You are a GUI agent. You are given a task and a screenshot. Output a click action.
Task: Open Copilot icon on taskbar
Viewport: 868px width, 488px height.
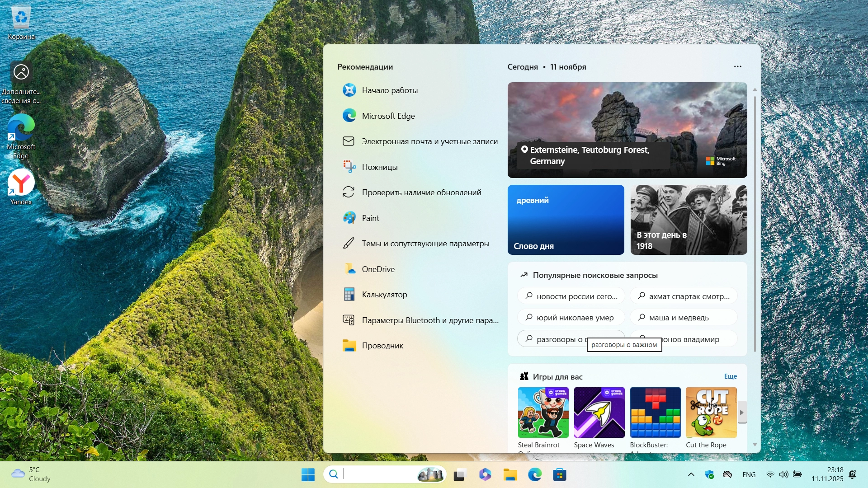485,474
